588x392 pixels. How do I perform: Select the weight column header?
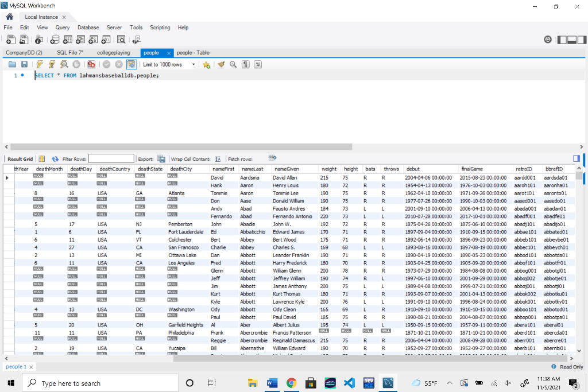[329, 169]
